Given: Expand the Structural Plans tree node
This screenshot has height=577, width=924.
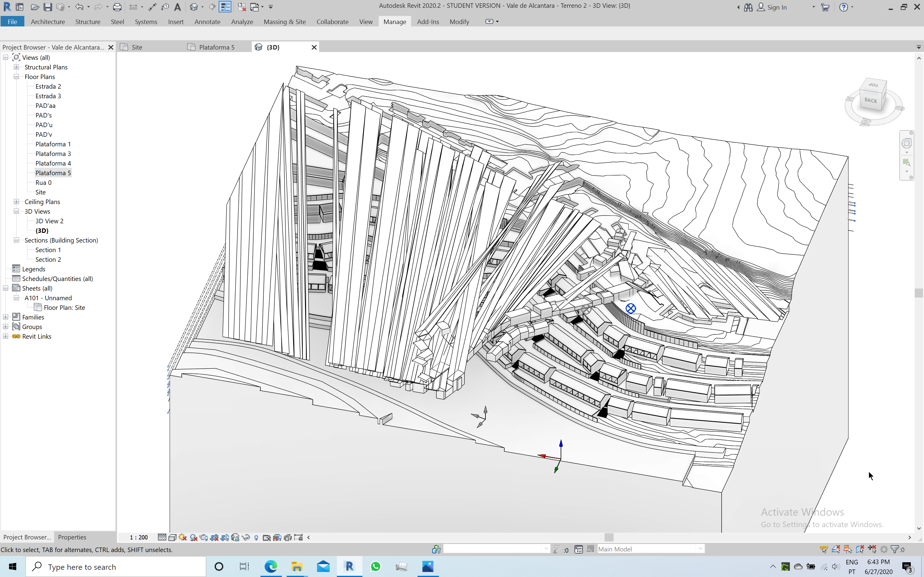Looking at the screenshot, I should coord(16,67).
